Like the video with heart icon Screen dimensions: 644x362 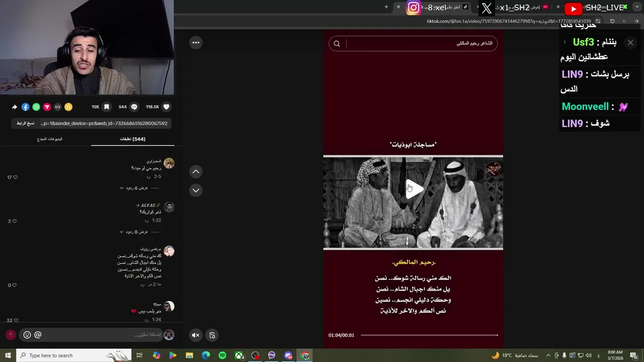[167, 107]
